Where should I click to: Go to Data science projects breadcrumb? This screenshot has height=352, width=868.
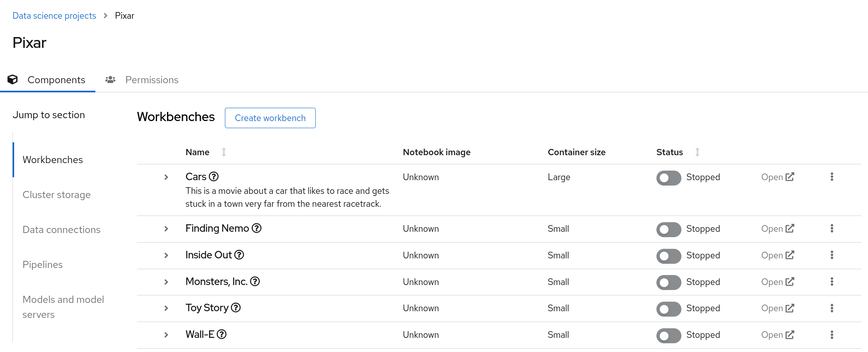click(54, 16)
